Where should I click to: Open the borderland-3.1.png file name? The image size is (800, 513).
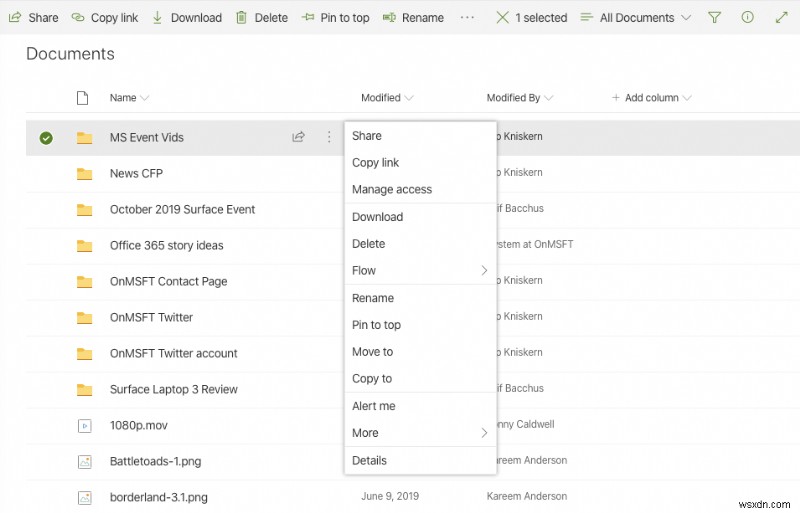pos(158,497)
